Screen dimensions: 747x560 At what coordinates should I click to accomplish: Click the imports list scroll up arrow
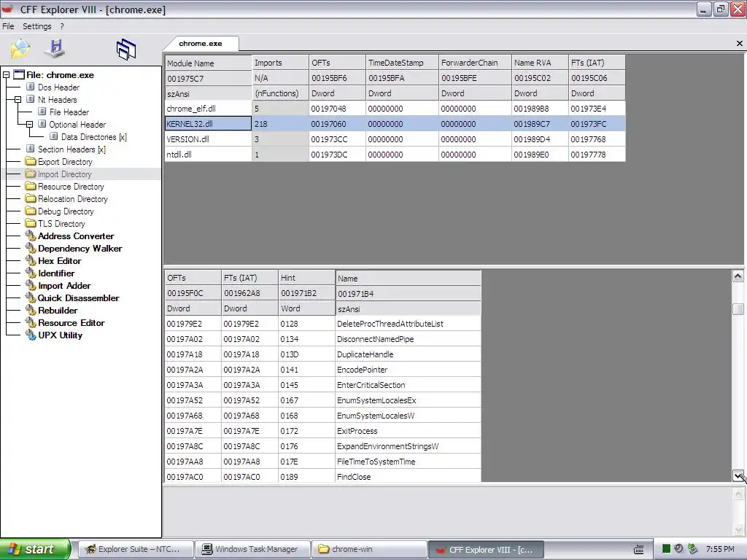tap(738, 276)
